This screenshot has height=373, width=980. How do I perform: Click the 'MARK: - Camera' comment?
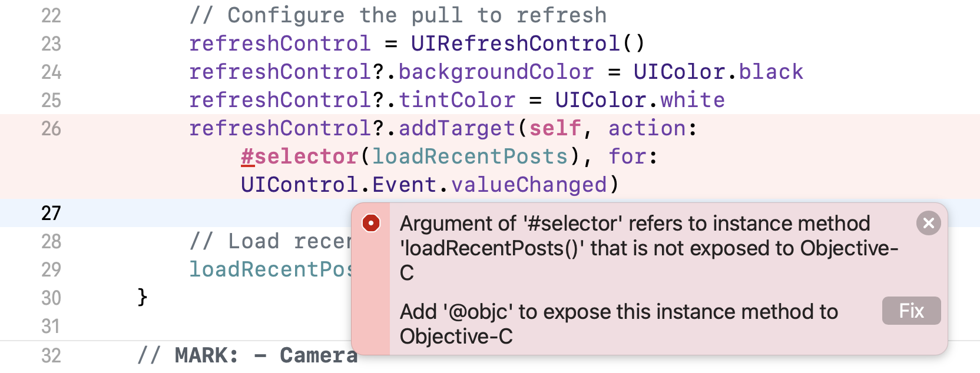tap(247, 355)
